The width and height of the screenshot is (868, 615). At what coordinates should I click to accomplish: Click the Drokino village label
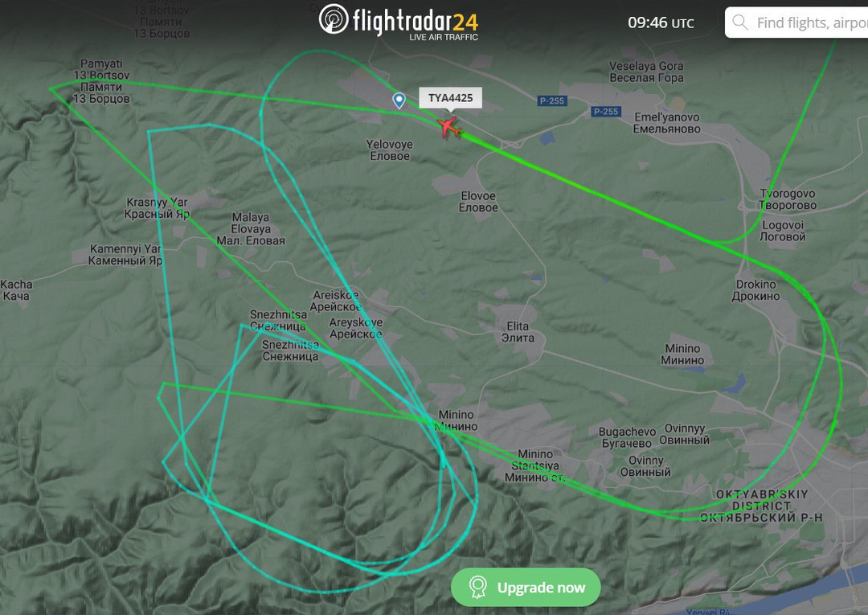(755, 290)
